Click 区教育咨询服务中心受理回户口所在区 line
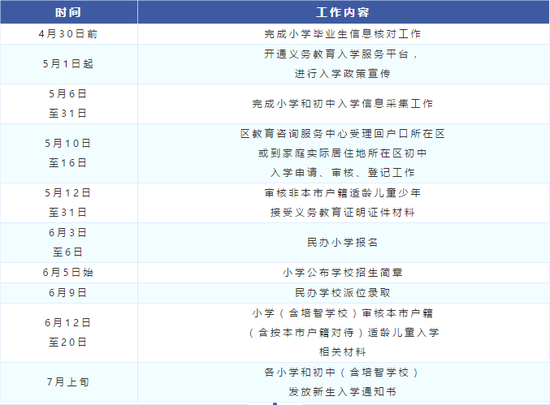 click(343, 134)
